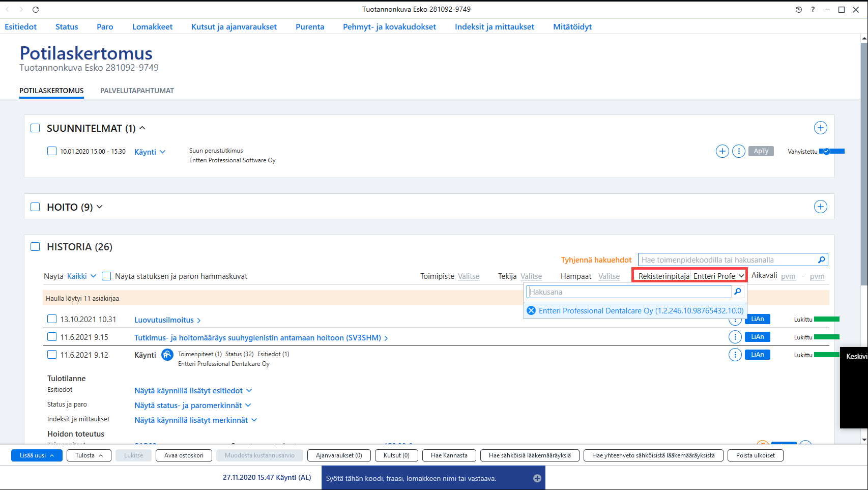The image size is (868, 490).
Task: Click history clock icon in title bar
Action: coord(799,10)
